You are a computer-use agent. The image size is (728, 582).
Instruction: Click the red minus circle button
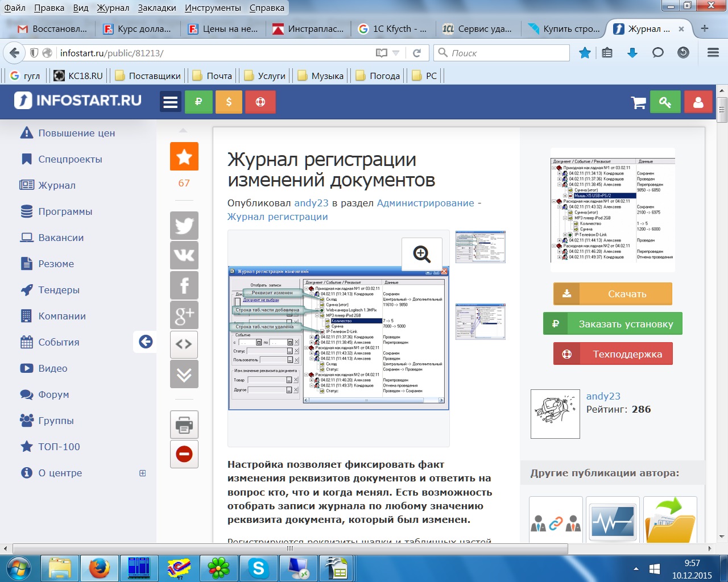click(184, 454)
